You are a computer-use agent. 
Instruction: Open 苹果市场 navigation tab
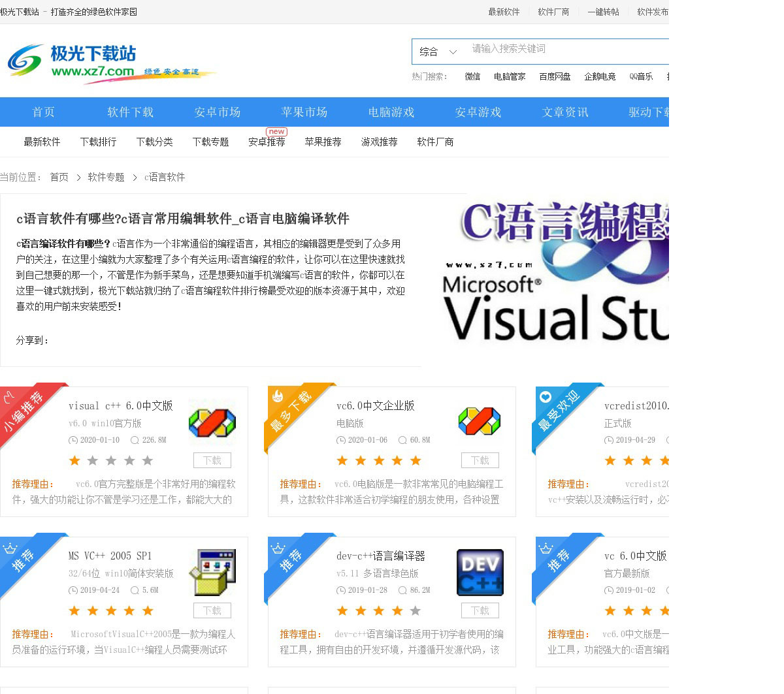[x=304, y=112]
